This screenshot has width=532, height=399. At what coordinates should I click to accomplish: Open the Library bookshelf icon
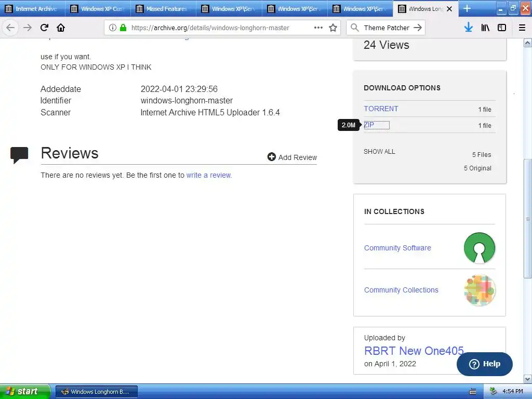[485, 28]
